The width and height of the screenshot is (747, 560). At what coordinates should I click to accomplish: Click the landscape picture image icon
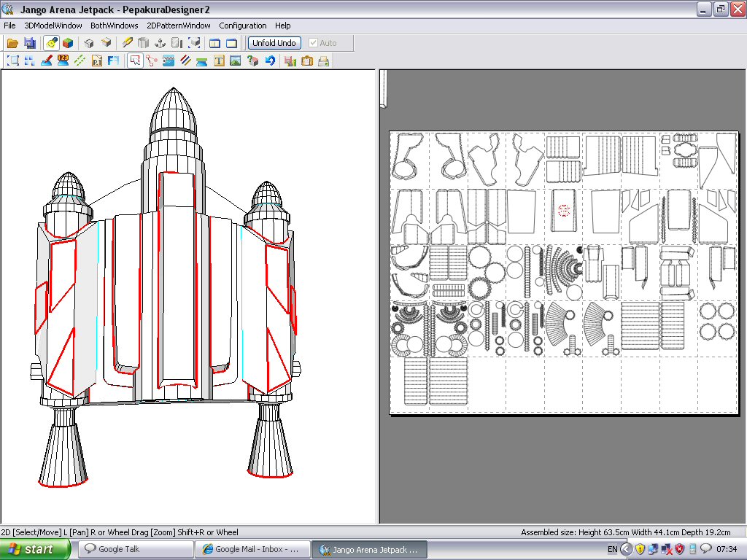tap(236, 61)
